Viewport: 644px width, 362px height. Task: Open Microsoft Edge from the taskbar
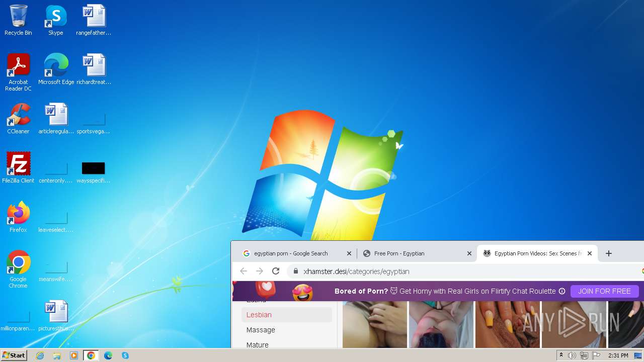[x=108, y=355]
